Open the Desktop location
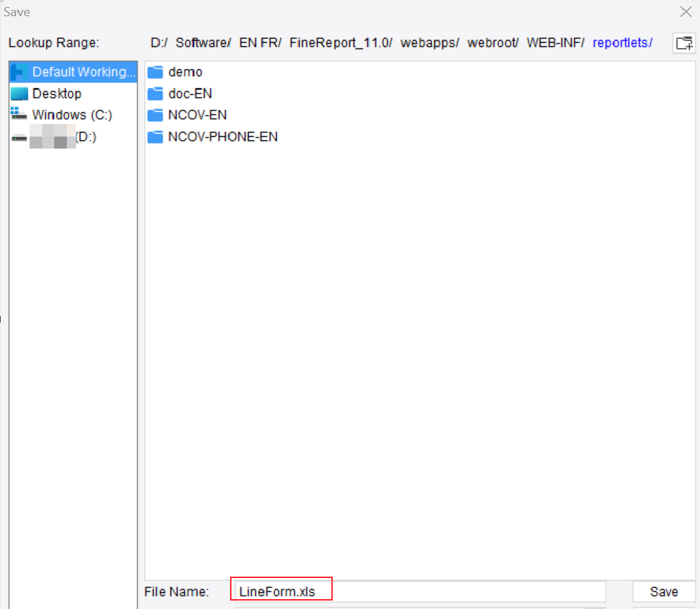Viewport: 700px width, 609px height. click(73, 94)
